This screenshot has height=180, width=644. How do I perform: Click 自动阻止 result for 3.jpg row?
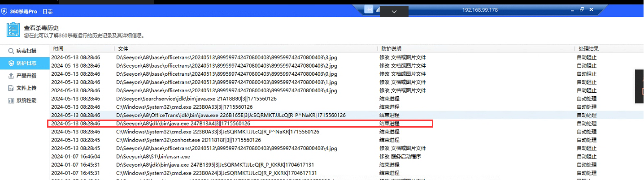[587, 58]
